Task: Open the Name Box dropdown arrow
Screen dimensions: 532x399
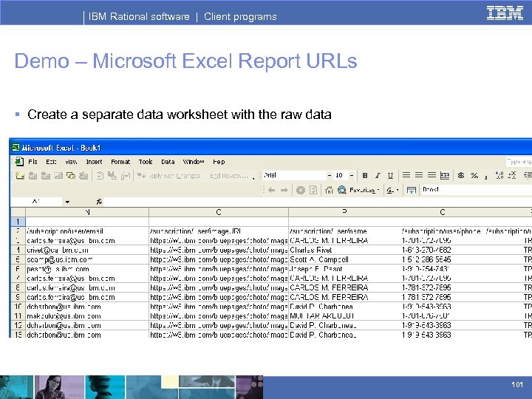Action: coord(67,202)
